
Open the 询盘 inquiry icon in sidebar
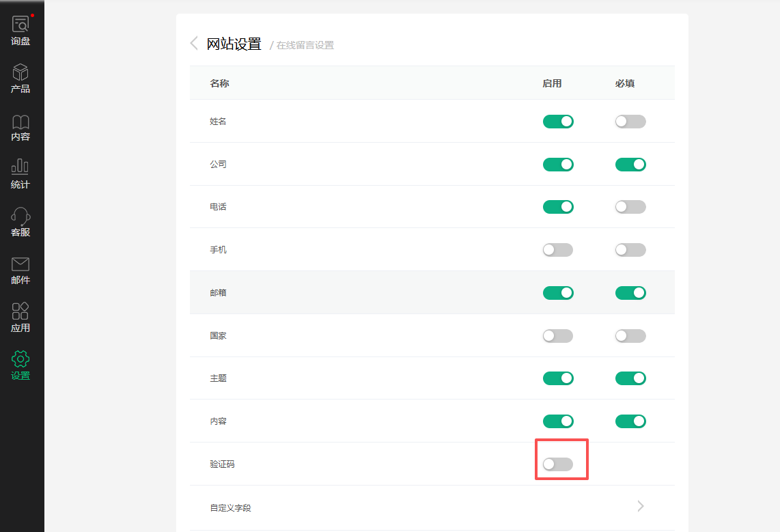pyautogui.click(x=20, y=25)
